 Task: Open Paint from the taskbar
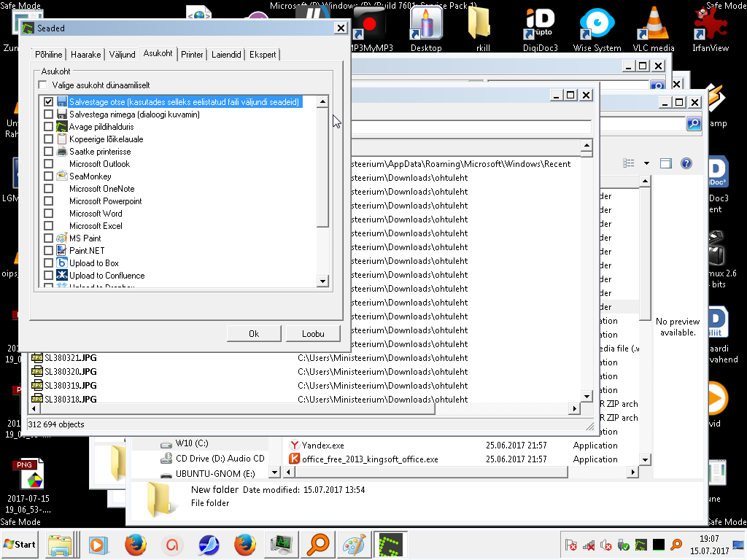click(354, 545)
